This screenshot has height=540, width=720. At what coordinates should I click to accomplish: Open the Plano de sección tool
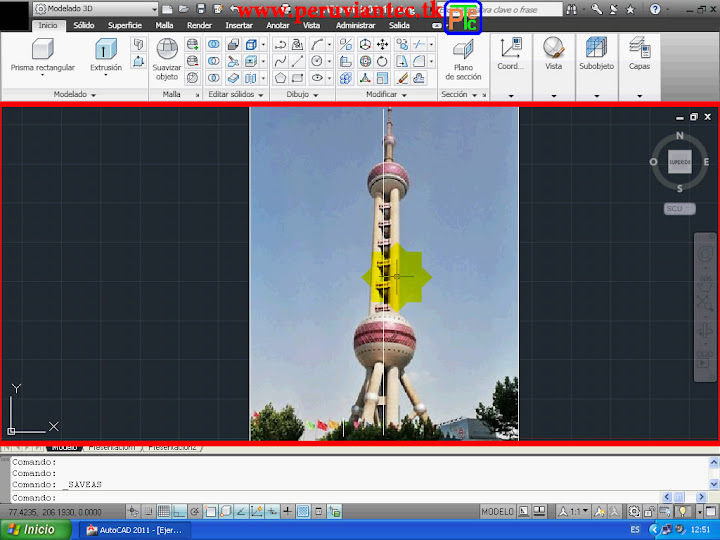(x=463, y=60)
